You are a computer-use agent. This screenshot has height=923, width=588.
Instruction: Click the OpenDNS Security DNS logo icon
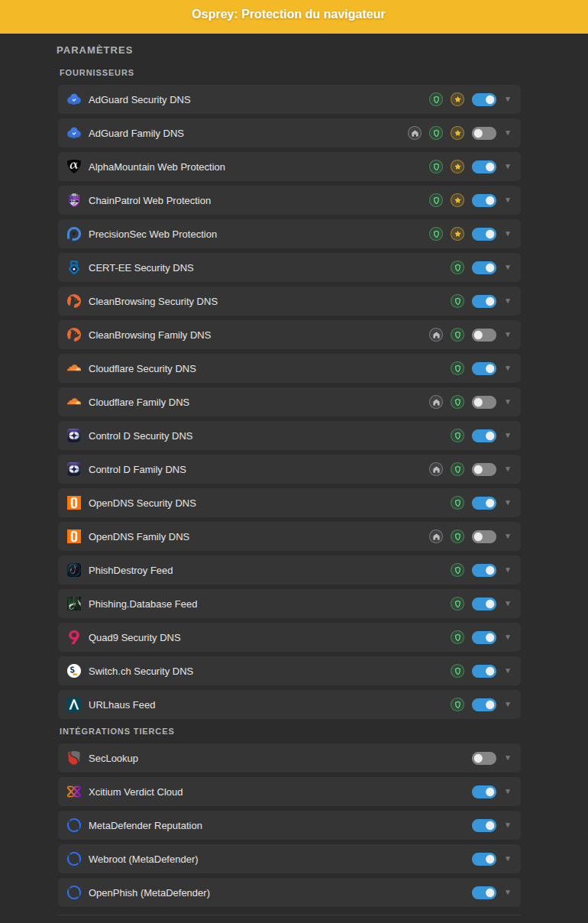(74, 503)
